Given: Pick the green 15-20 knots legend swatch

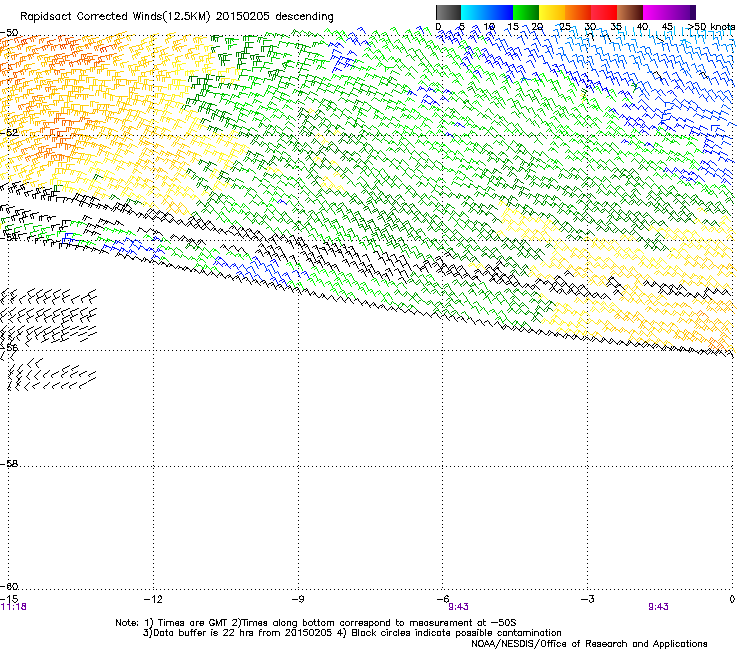Looking at the screenshot, I should point(526,12).
